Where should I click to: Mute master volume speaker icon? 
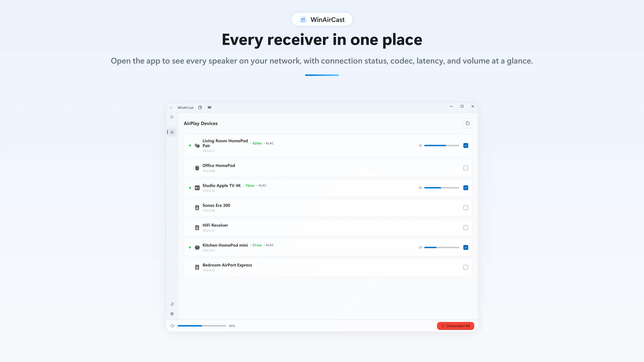coord(172,326)
